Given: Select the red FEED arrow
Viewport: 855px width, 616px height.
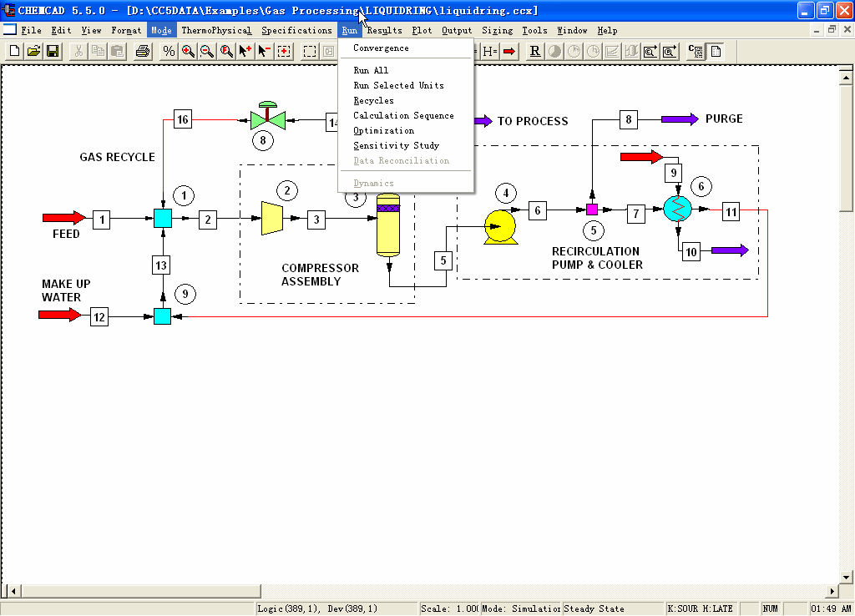Looking at the screenshot, I should click(64, 218).
